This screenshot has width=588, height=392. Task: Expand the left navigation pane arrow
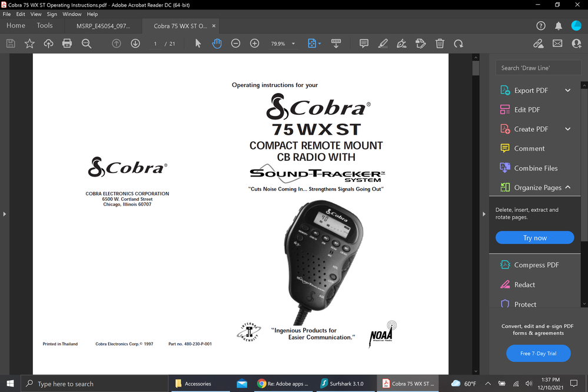(5, 214)
